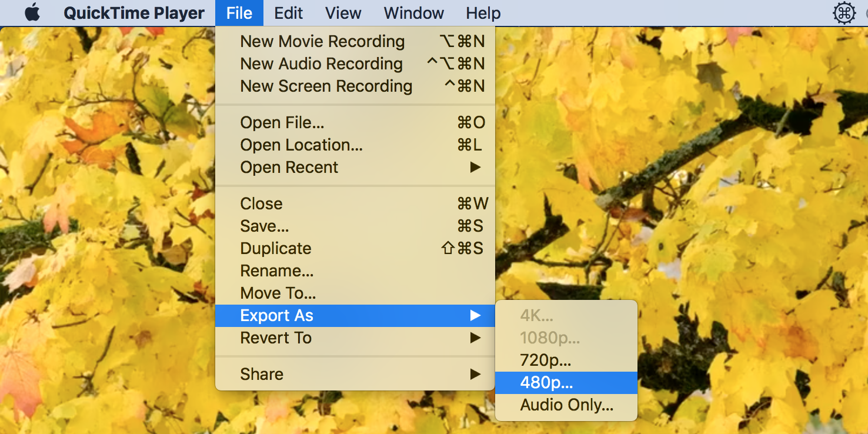
Task: Select Move To...
Action: (x=278, y=293)
